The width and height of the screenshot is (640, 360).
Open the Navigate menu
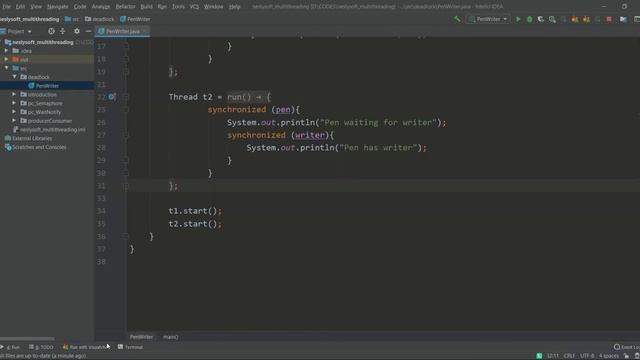pos(58,7)
